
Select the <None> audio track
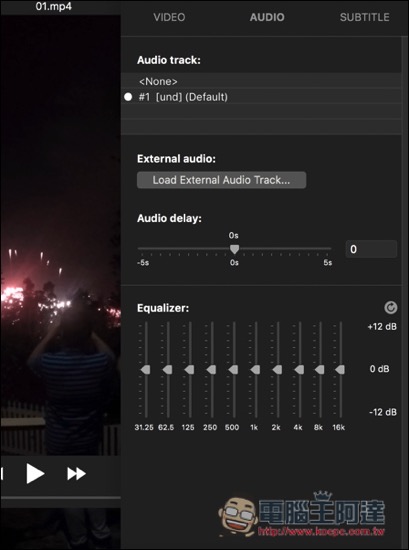pyautogui.click(x=261, y=81)
